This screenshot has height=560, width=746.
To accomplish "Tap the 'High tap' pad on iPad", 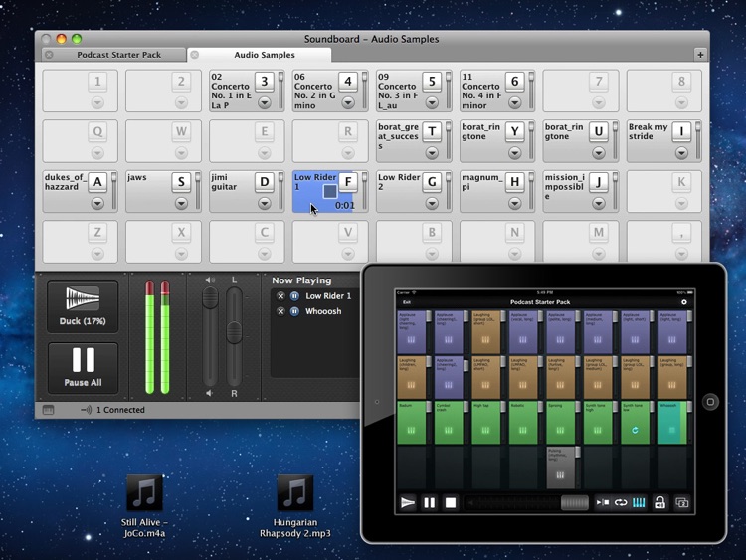I will point(485,423).
